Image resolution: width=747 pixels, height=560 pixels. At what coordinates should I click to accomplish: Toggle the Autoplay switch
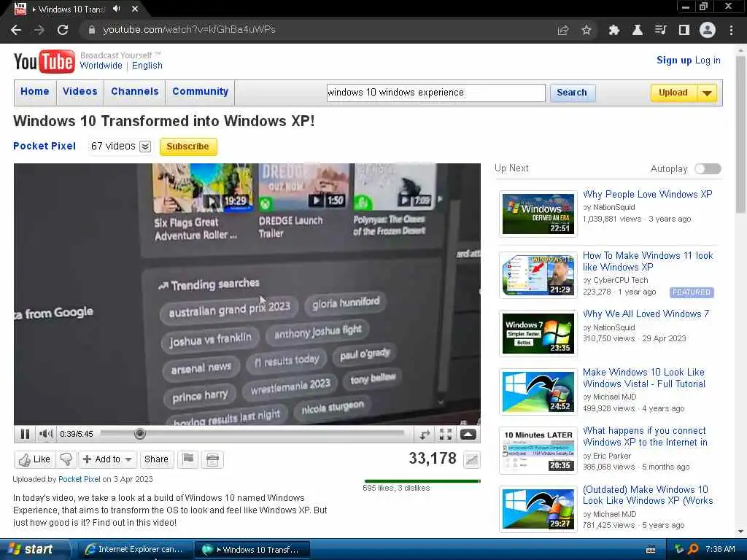click(x=708, y=168)
